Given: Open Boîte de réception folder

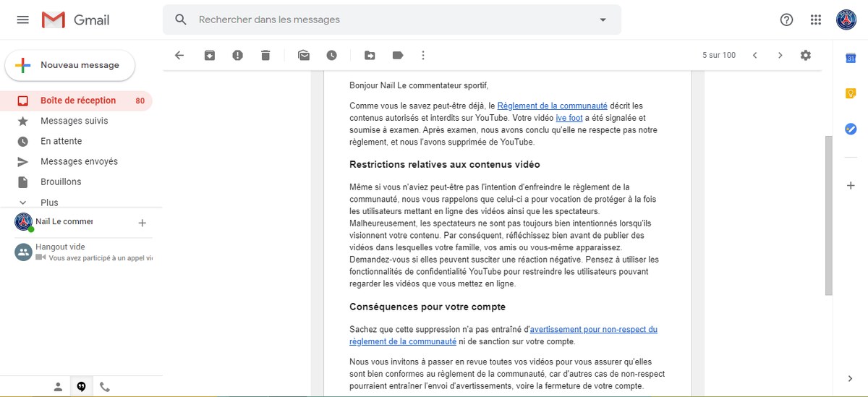Looking at the screenshot, I should [x=77, y=101].
